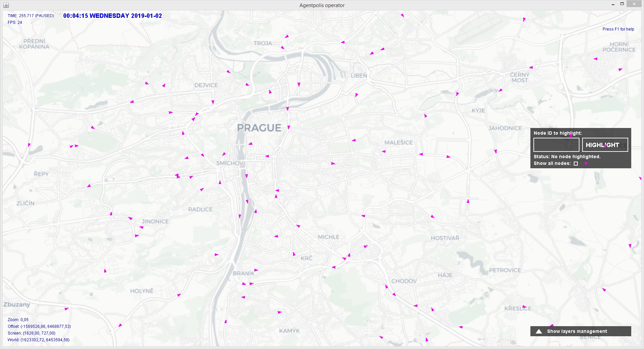
Task: Minimize the Agentpolis operator window
Action: pyautogui.click(x=613, y=4)
